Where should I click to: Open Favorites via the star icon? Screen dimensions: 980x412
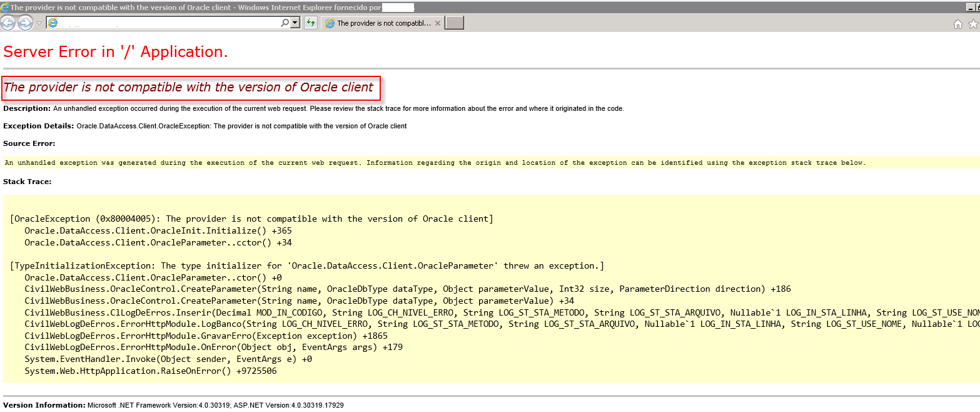tap(973, 24)
